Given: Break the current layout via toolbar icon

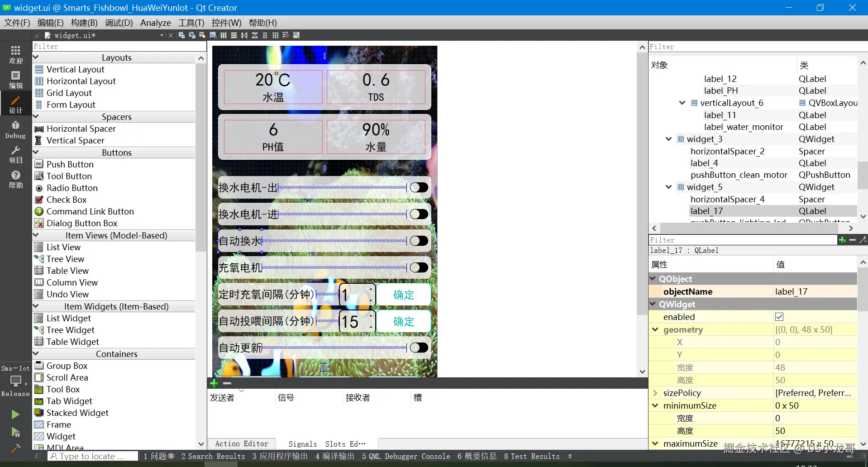Looking at the screenshot, I should (x=286, y=35).
